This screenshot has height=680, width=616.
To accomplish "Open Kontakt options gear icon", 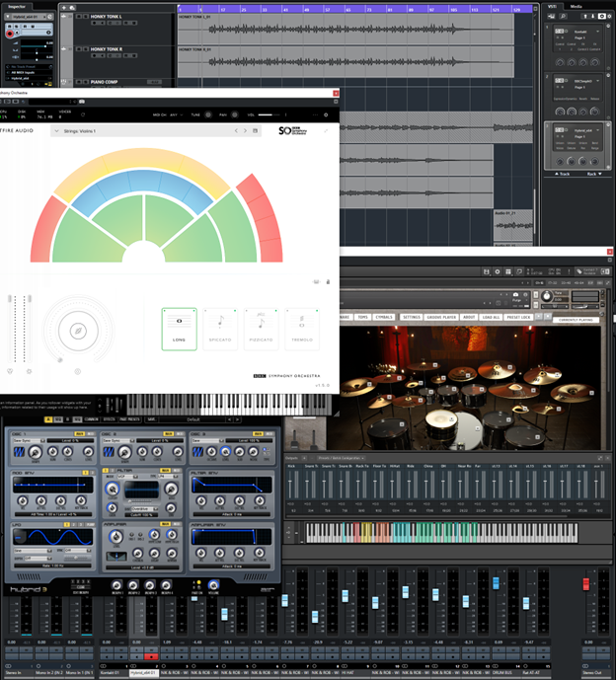I will (x=498, y=271).
